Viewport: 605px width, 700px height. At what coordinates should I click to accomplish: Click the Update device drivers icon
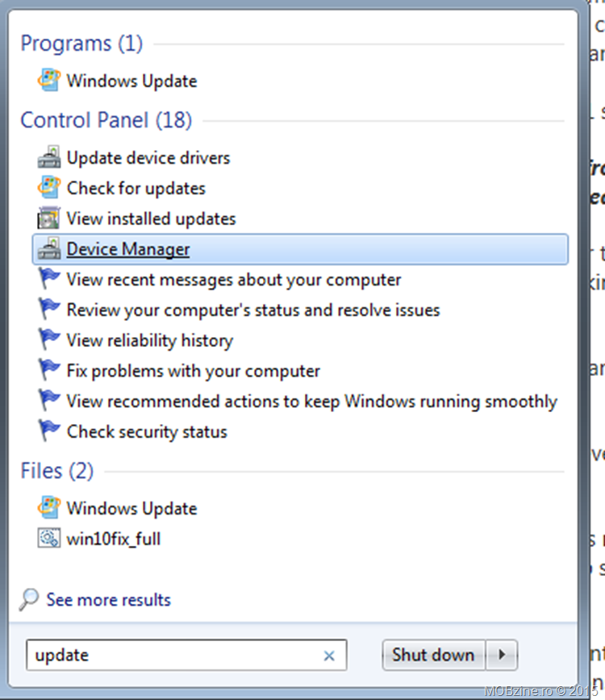(x=49, y=157)
